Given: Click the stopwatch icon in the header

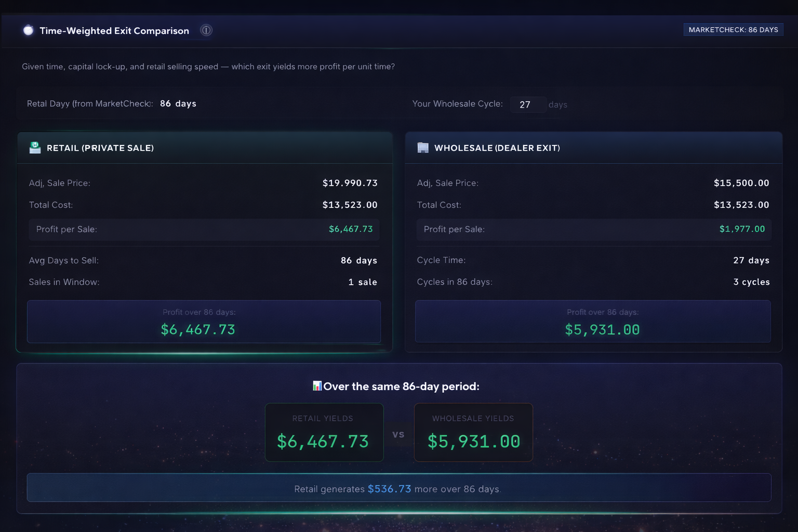Looking at the screenshot, I should (x=28, y=30).
